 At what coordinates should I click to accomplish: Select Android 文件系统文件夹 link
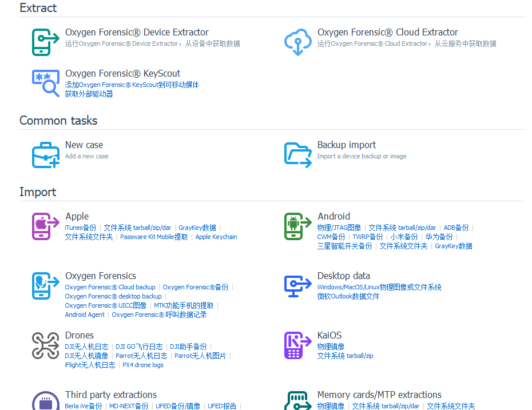tap(403, 246)
